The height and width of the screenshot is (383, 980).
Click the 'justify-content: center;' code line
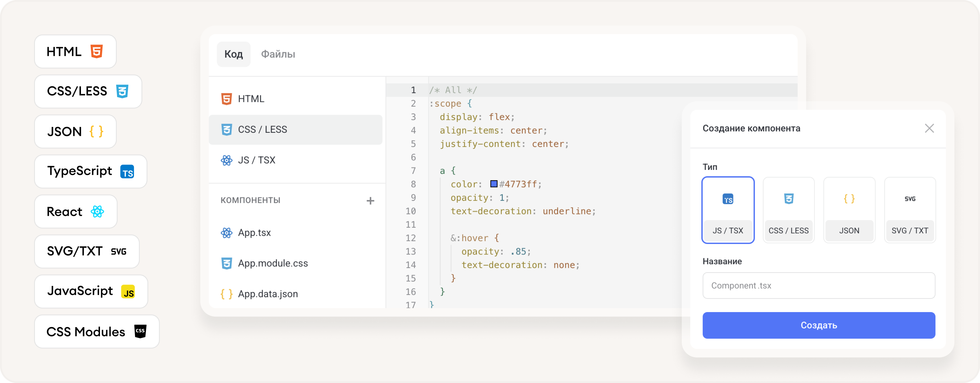pyautogui.click(x=504, y=144)
